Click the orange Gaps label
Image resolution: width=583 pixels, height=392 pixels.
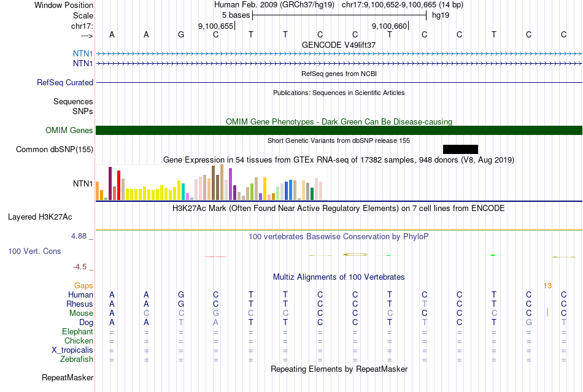[x=83, y=285]
